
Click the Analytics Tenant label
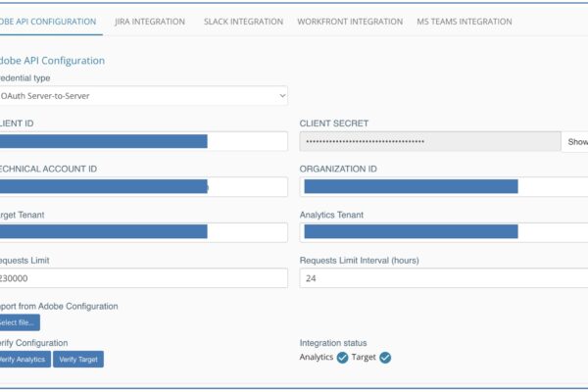pyautogui.click(x=331, y=215)
